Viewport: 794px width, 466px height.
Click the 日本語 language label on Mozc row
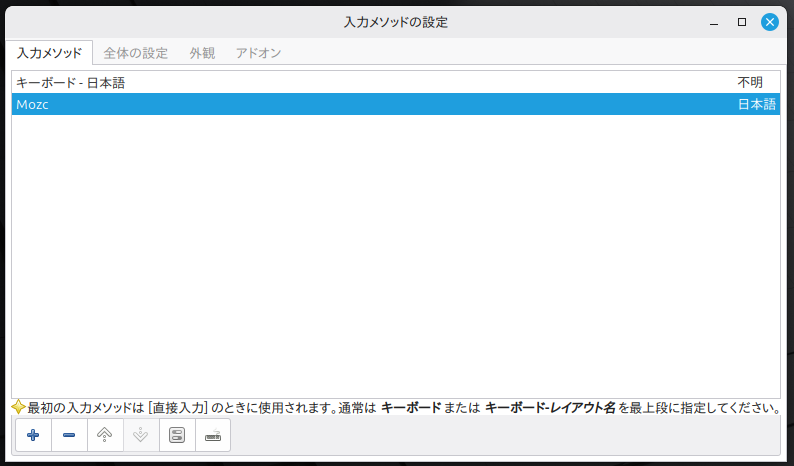(x=757, y=104)
